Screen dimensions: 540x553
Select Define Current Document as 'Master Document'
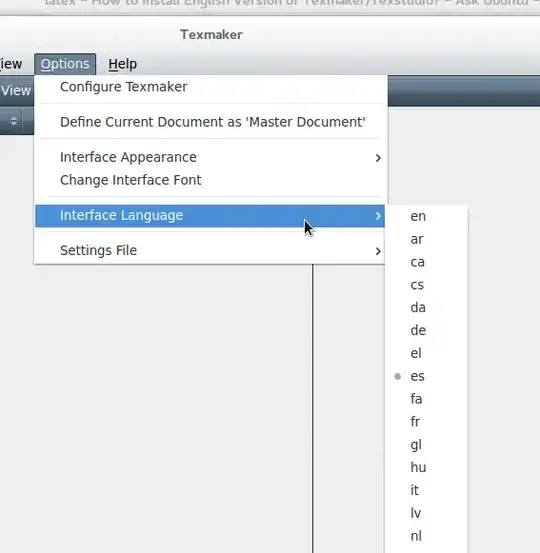(x=211, y=122)
